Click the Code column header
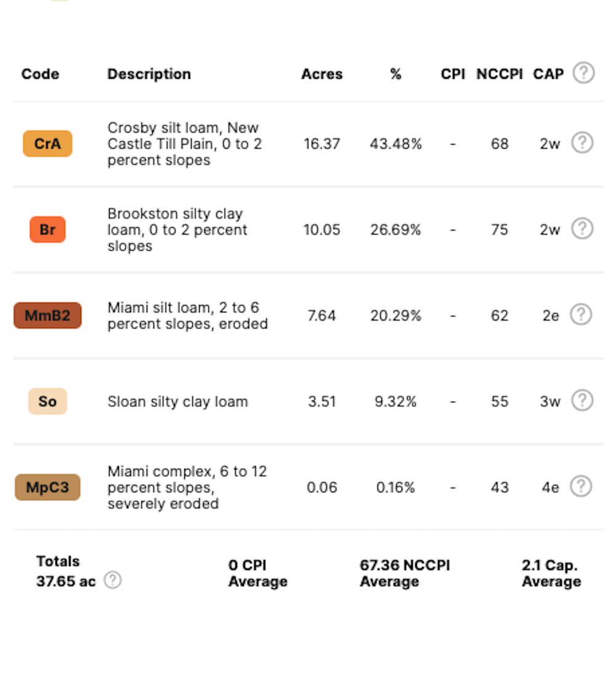 pos(40,74)
